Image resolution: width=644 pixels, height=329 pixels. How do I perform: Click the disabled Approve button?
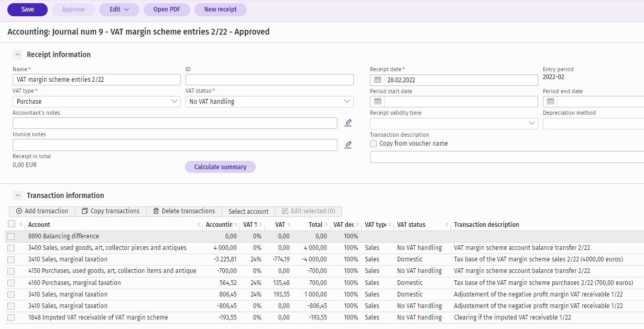tap(73, 9)
